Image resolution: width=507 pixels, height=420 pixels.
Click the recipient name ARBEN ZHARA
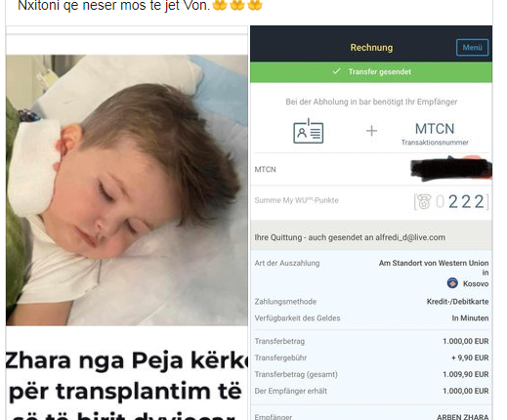click(462, 417)
